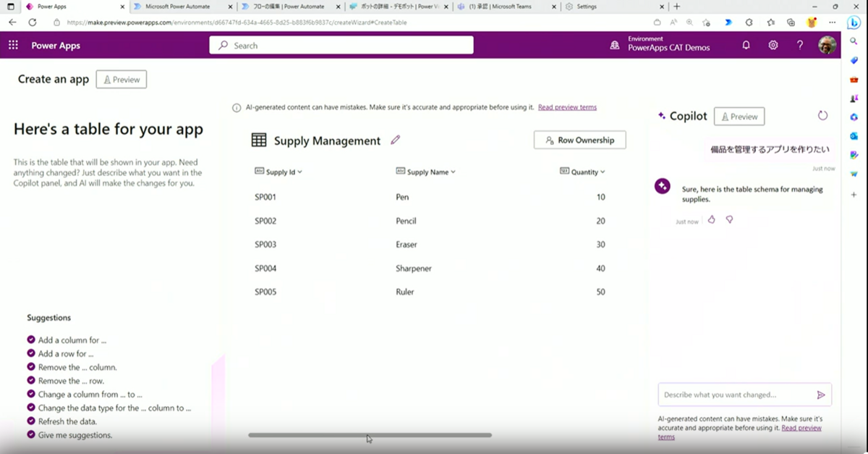Open the Edge sidebar Microsoft 365 icon

pyautogui.click(x=854, y=117)
